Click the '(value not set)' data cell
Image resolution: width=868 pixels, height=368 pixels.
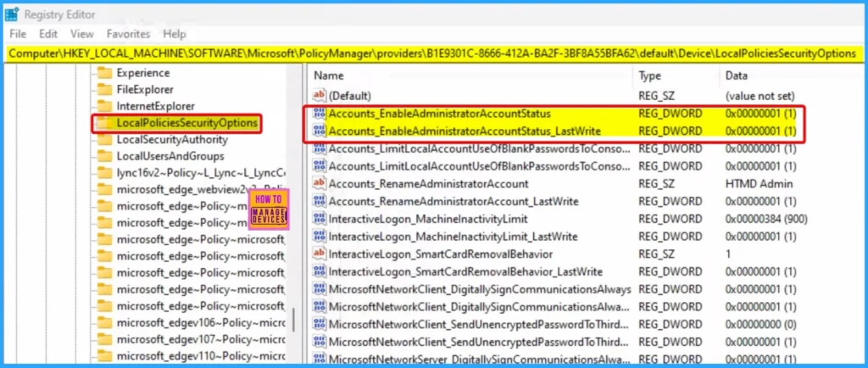(x=760, y=96)
